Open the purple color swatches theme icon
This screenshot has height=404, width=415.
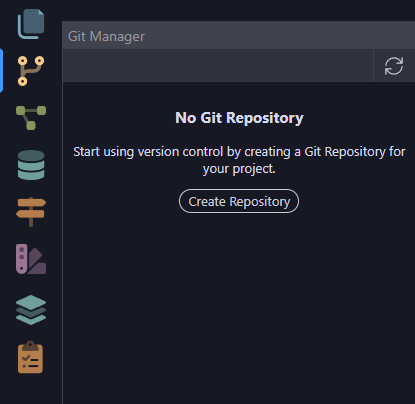coord(31,259)
